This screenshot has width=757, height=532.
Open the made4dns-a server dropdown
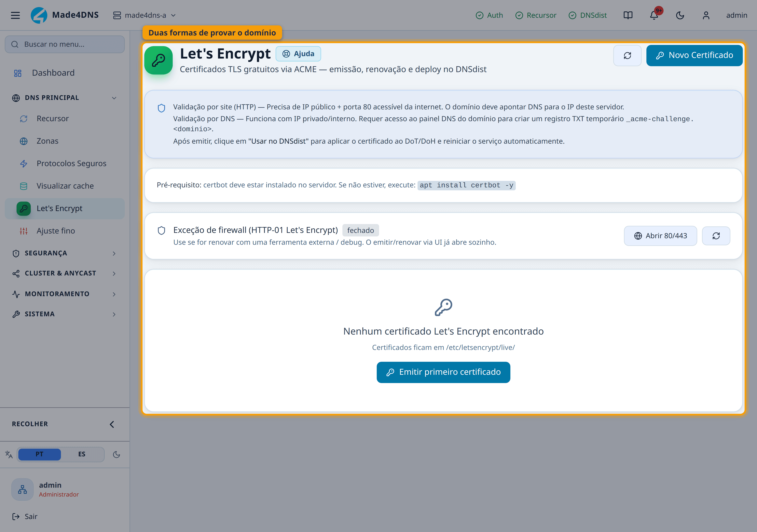click(145, 15)
